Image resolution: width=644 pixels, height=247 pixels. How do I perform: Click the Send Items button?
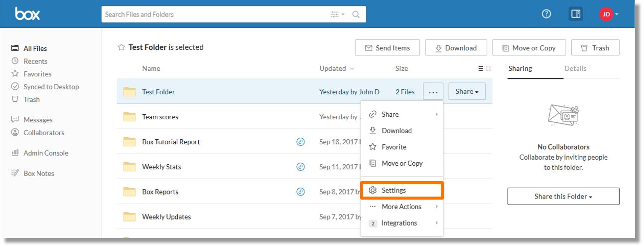[x=387, y=48]
